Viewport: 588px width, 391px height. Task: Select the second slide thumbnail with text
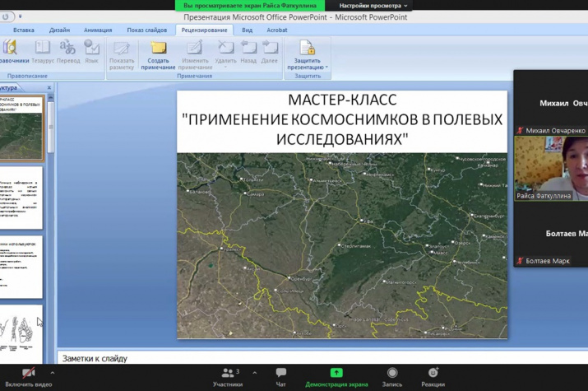click(21, 198)
